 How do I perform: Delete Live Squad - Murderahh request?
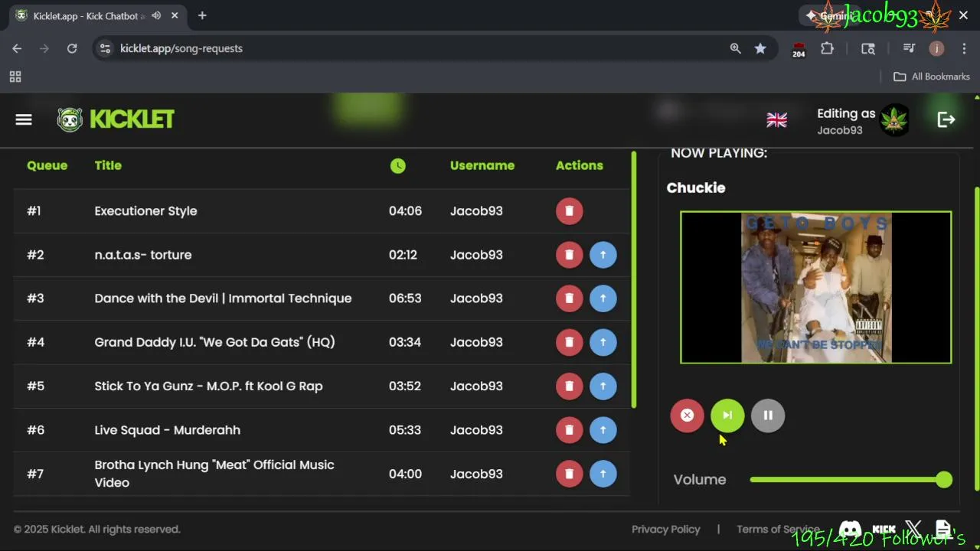pyautogui.click(x=569, y=430)
